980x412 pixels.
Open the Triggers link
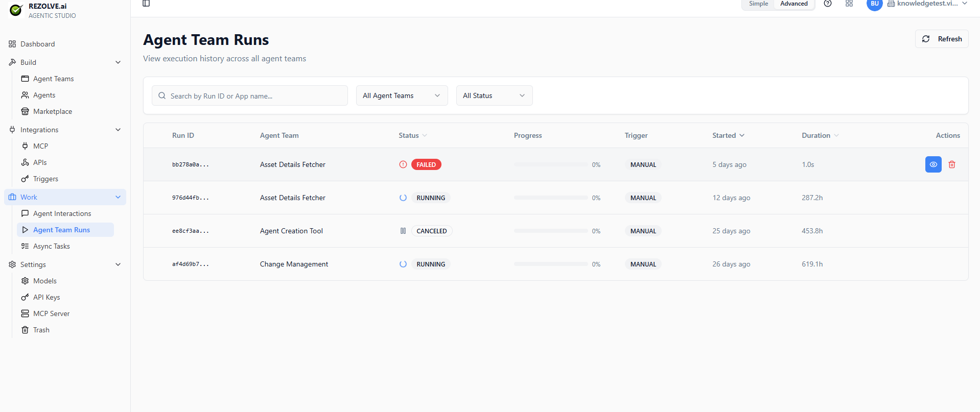pos(45,179)
